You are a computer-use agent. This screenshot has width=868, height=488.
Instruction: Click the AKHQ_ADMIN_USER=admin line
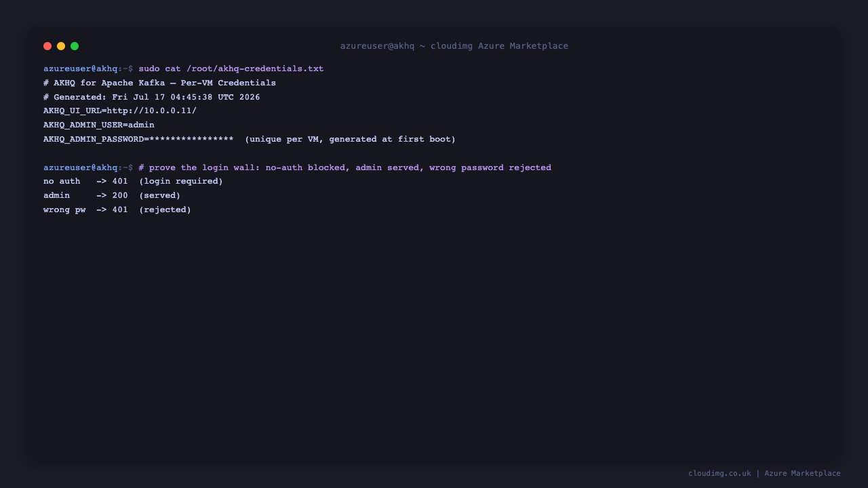coord(99,125)
